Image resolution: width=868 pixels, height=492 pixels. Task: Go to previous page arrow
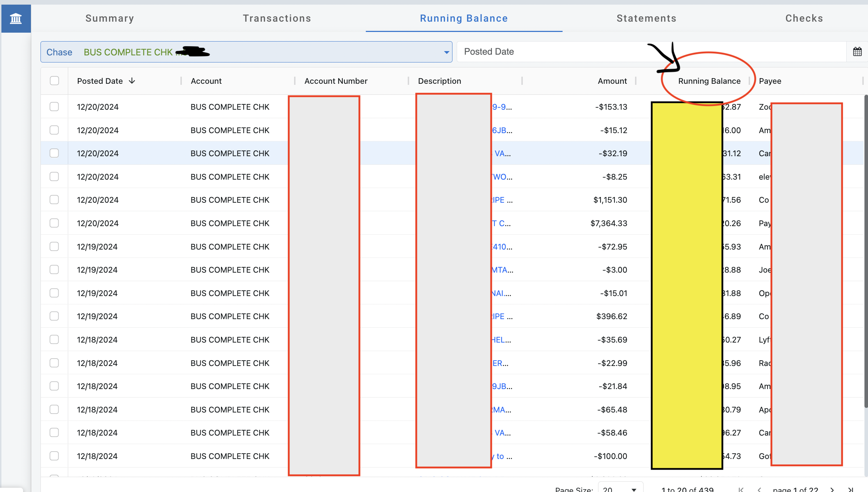pyautogui.click(x=759, y=490)
